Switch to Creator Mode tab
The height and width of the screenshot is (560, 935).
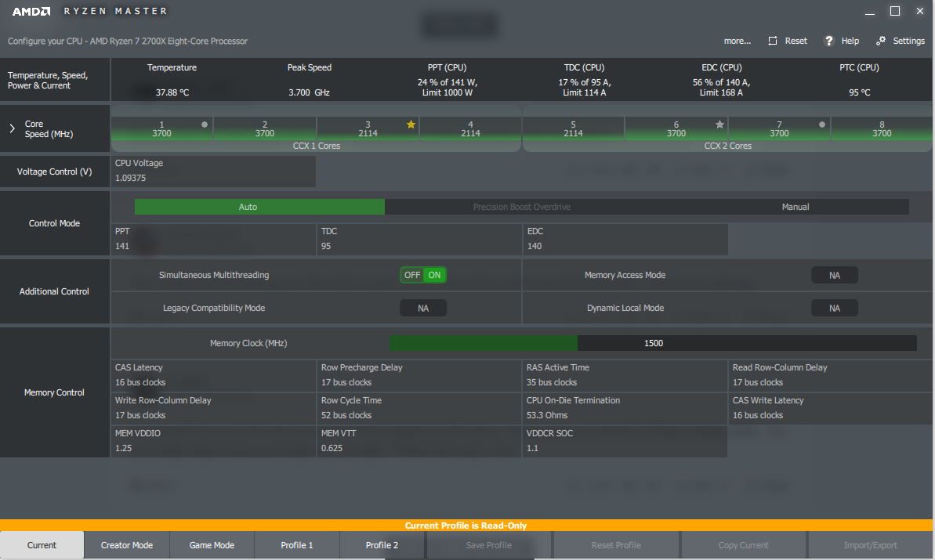127,545
